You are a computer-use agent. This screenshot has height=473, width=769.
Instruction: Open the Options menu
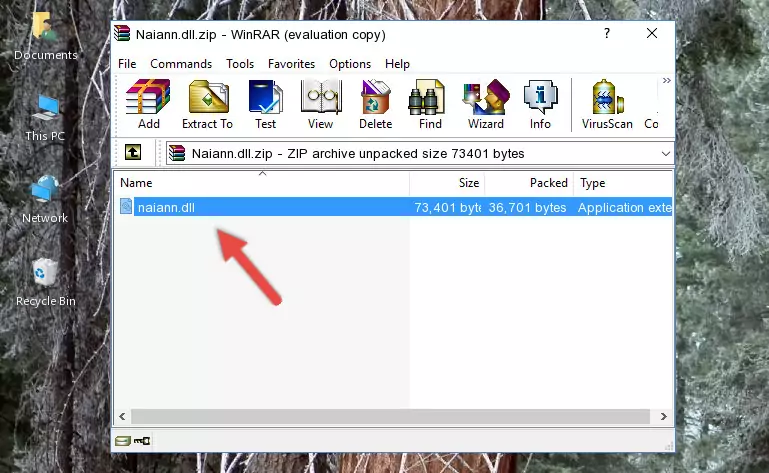[x=350, y=64]
